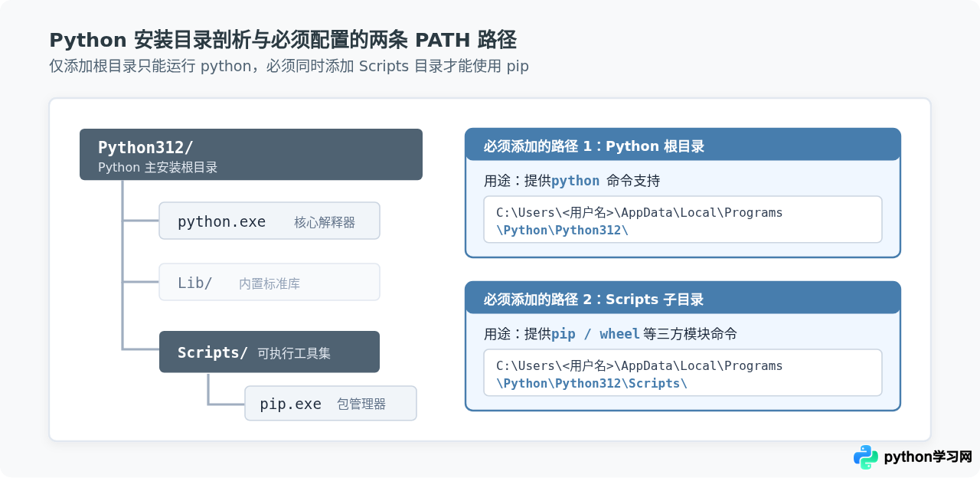Click the Python312/ root directory box

tap(251, 155)
